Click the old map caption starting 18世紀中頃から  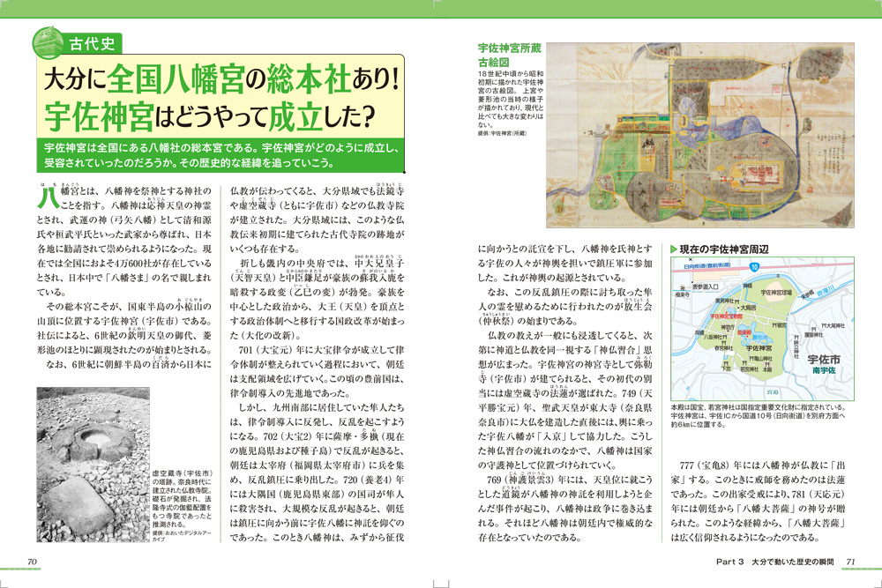tap(511, 99)
